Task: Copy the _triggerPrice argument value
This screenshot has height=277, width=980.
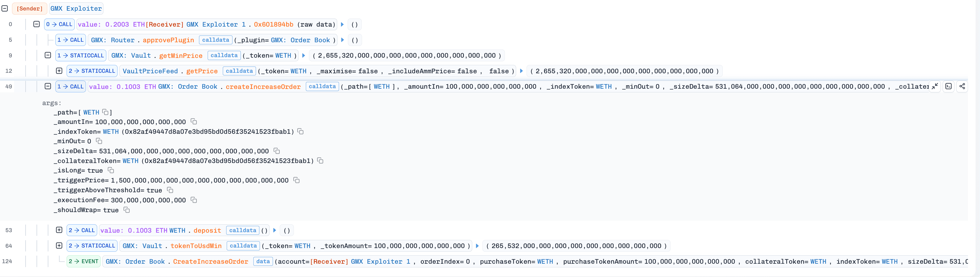Action: (x=296, y=180)
